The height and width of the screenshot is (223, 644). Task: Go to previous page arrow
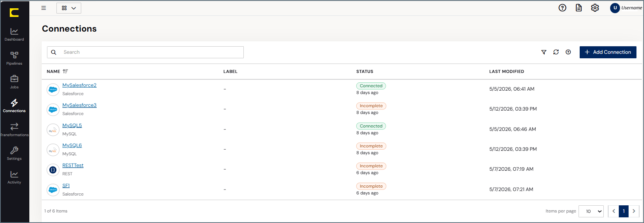[614, 211]
